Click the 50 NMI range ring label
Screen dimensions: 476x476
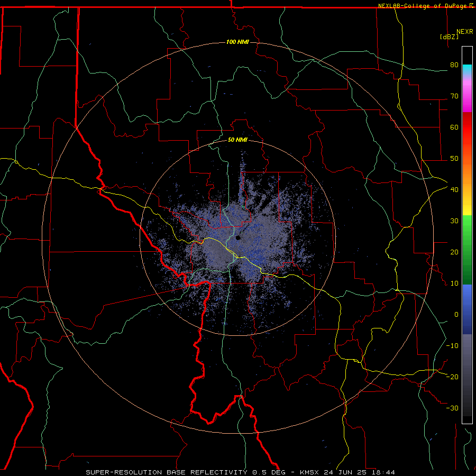[x=237, y=140]
